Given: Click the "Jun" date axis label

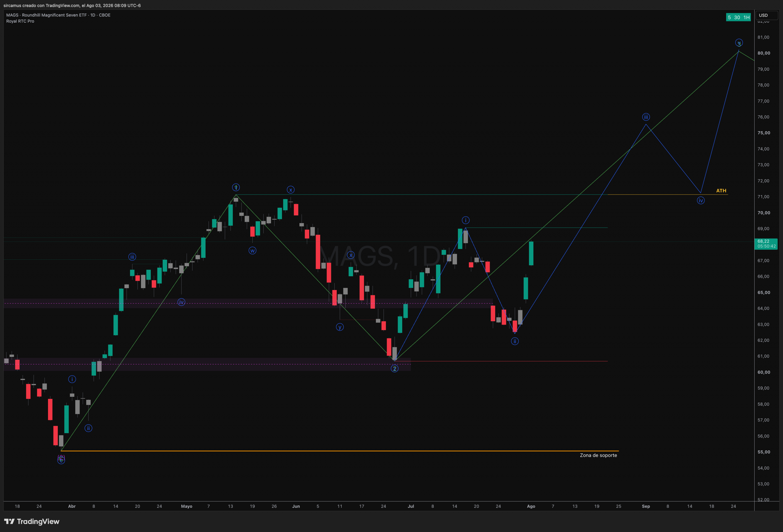Looking at the screenshot, I should [x=296, y=506].
